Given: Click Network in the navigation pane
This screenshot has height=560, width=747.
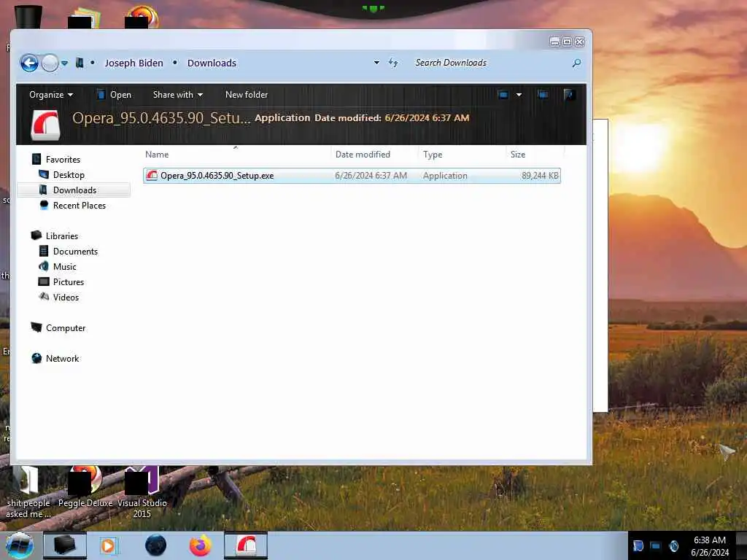Looking at the screenshot, I should click(x=62, y=358).
